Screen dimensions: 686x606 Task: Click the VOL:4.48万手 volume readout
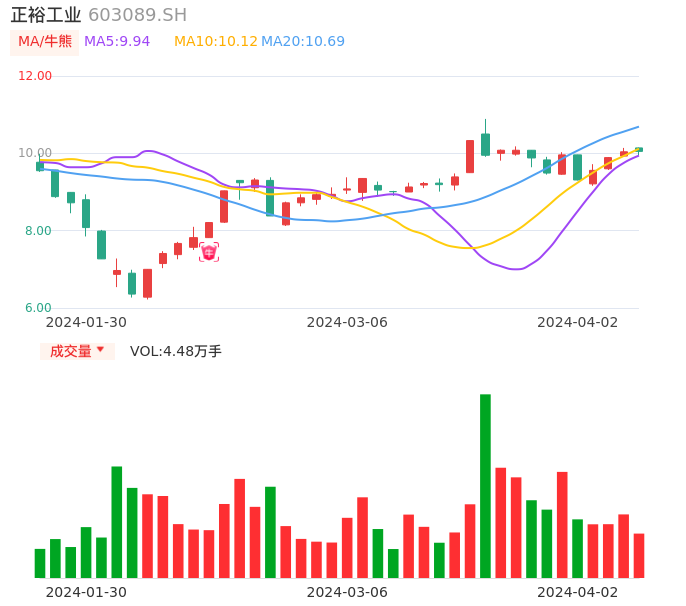tap(176, 351)
